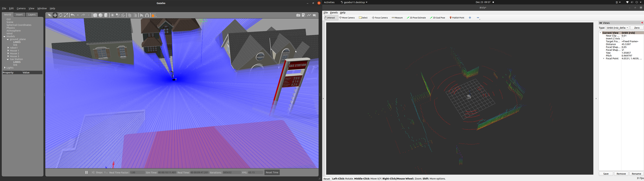
Task: Click the Zero view button
Action: (636, 28)
